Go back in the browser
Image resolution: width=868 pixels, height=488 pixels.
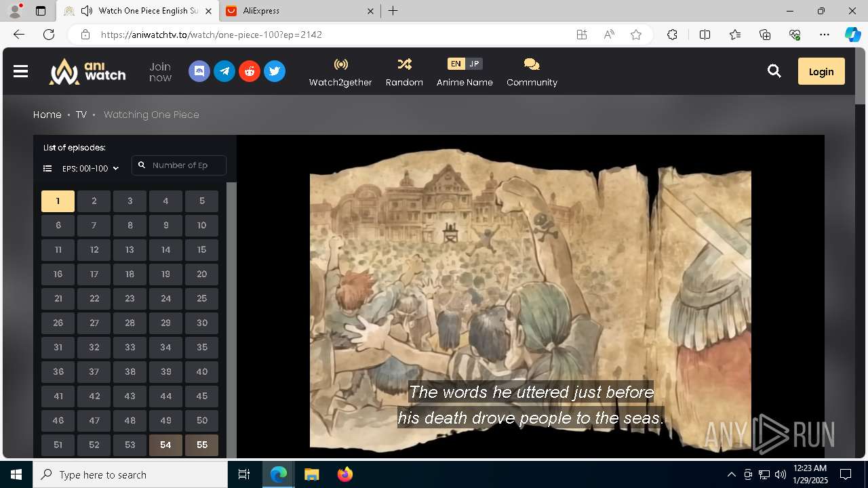[x=19, y=35]
